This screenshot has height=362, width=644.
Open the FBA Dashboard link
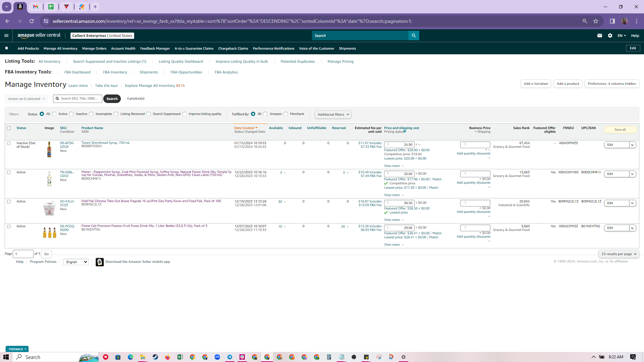[77, 72]
